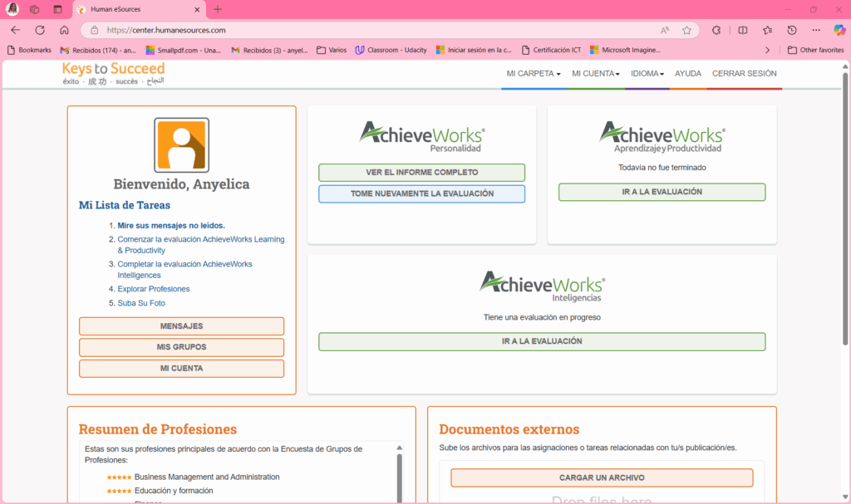The height and width of the screenshot is (504, 851).
Task: Click VER EL INFORME COMPLETO
Action: (421, 173)
